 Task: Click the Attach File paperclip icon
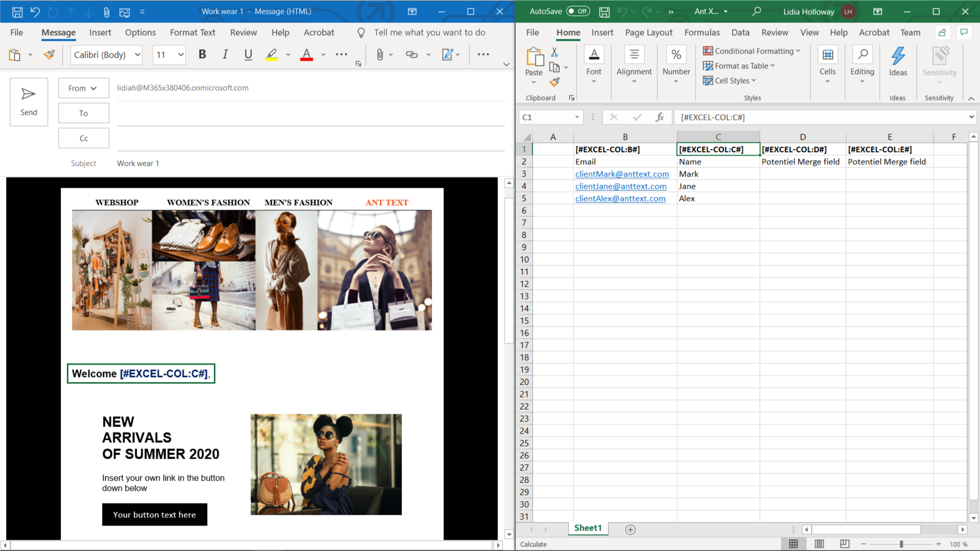[x=379, y=54]
